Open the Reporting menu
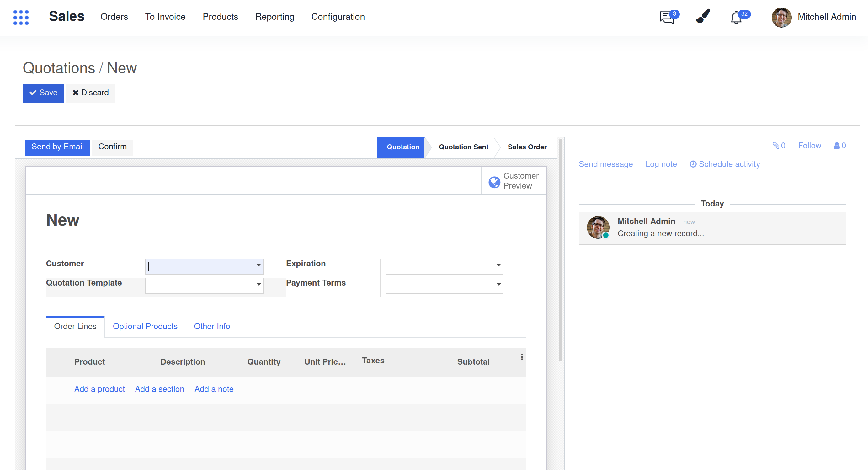The height and width of the screenshot is (470, 868). (x=274, y=17)
